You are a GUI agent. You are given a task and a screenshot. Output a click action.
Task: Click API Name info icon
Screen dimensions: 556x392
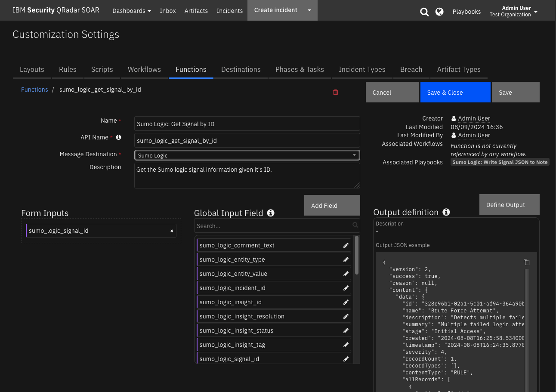[119, 137]
